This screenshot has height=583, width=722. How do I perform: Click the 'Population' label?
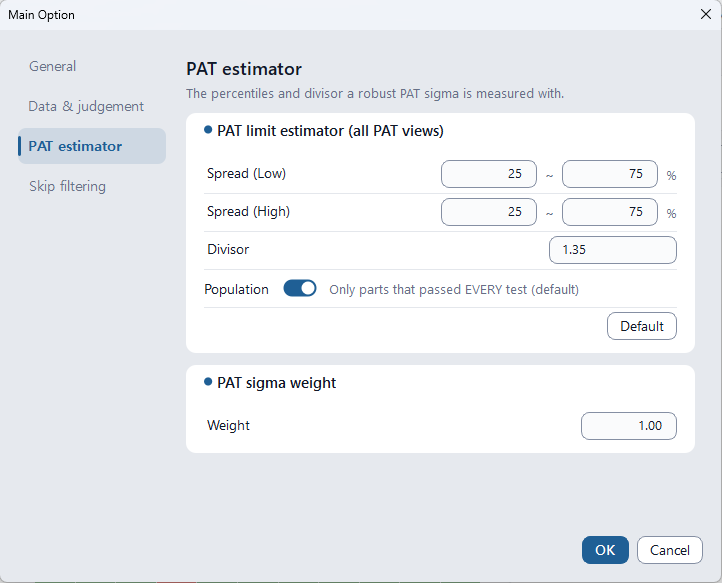click(236, 290)
